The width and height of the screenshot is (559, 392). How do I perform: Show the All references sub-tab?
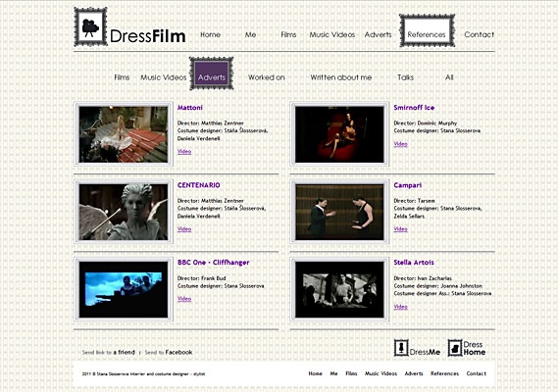pyautogui.click(x=449, y=77)
